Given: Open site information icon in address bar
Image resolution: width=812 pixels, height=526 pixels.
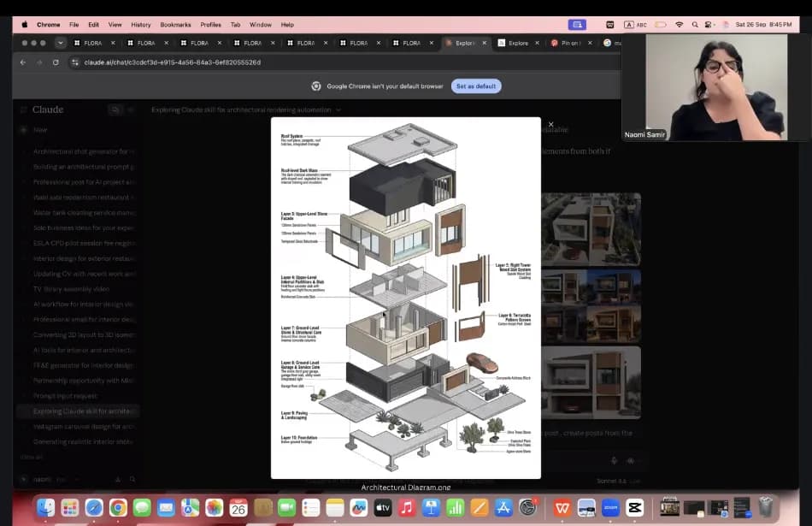Looking at the screenshot, I should click(75, 62).
